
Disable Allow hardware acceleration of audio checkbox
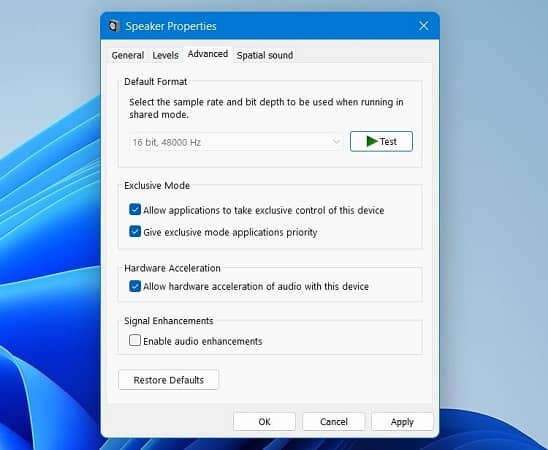135,286
